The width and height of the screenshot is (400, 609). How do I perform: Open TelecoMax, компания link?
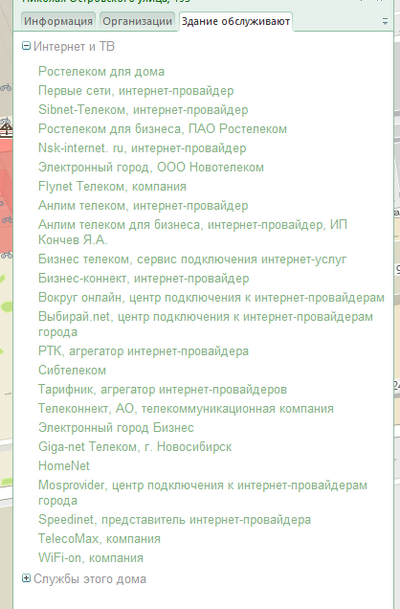[99, 539]
